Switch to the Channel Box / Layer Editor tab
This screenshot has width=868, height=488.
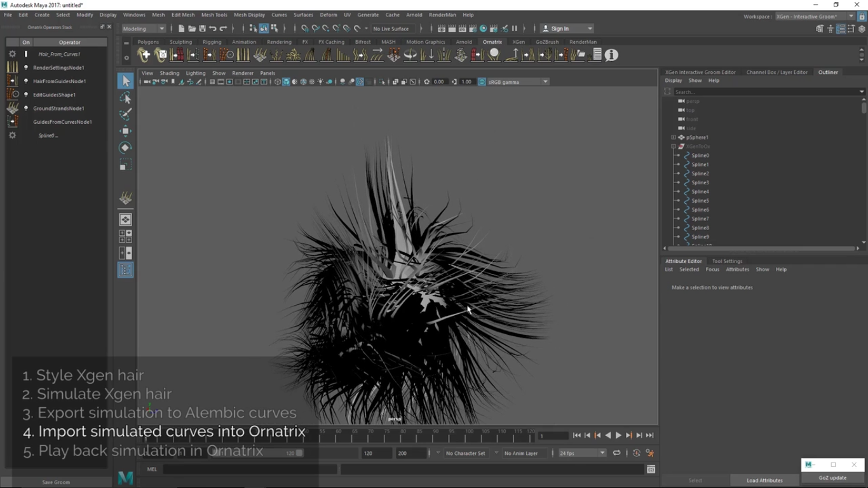(777, 72)
